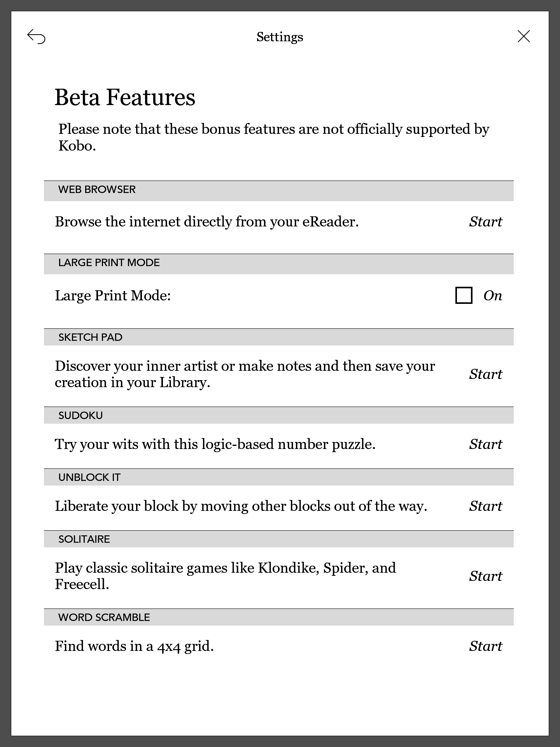The height and width of the screenshot is (747, 560).
Task: Click the WORD SCRAMBLE section header
Action: pyautogui.click(x=104, y=617)
